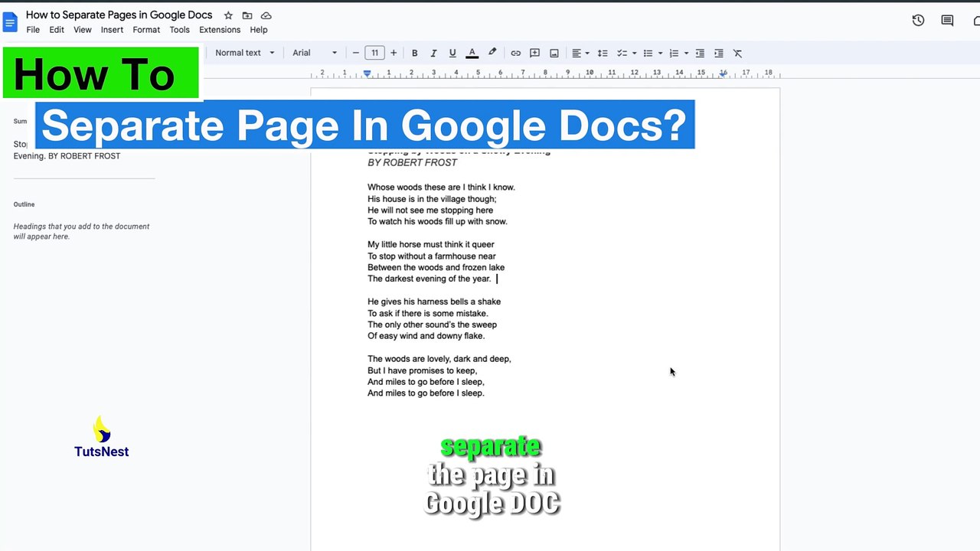Screen dimensions: 980x551
Task: Click the Outline heading in the sidebar
Action: coord(24,204)
